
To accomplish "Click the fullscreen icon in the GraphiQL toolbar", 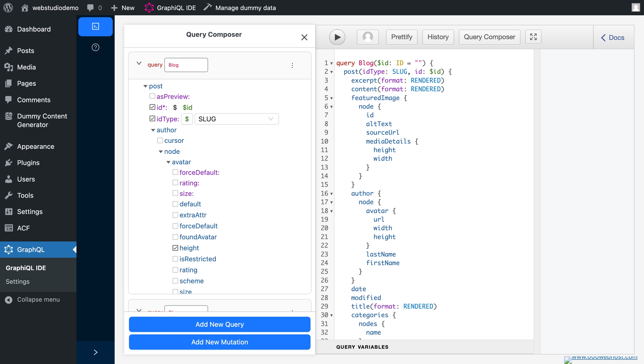I will (533, 37).
